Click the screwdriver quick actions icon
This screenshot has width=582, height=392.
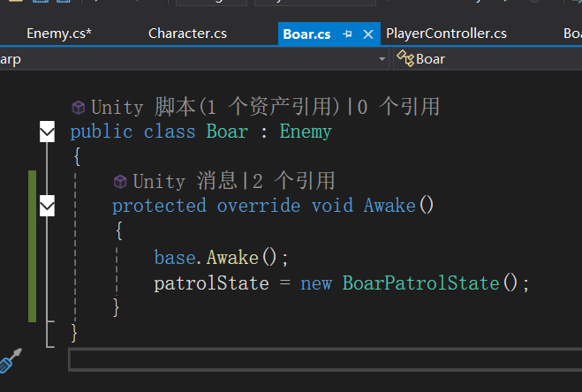point(11,360)
